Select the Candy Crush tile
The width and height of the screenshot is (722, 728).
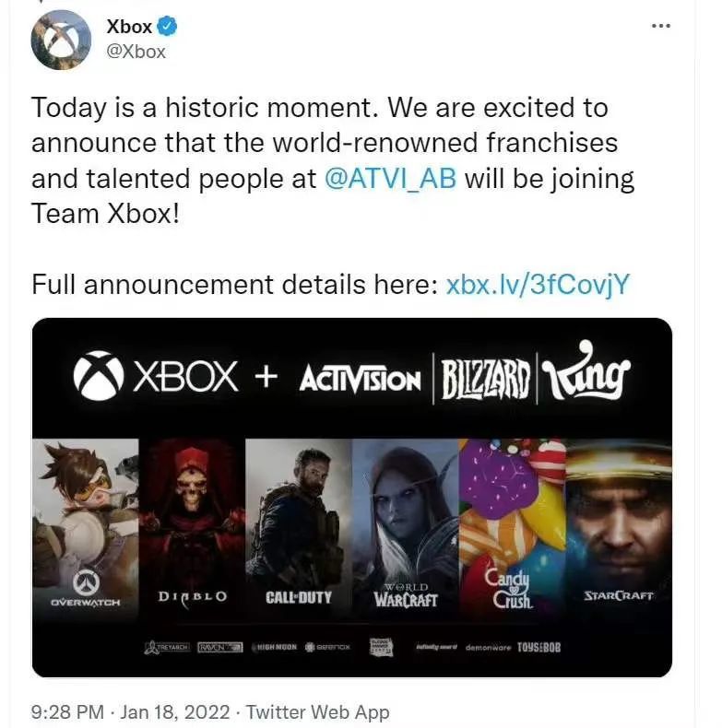[x=512, y=528]
